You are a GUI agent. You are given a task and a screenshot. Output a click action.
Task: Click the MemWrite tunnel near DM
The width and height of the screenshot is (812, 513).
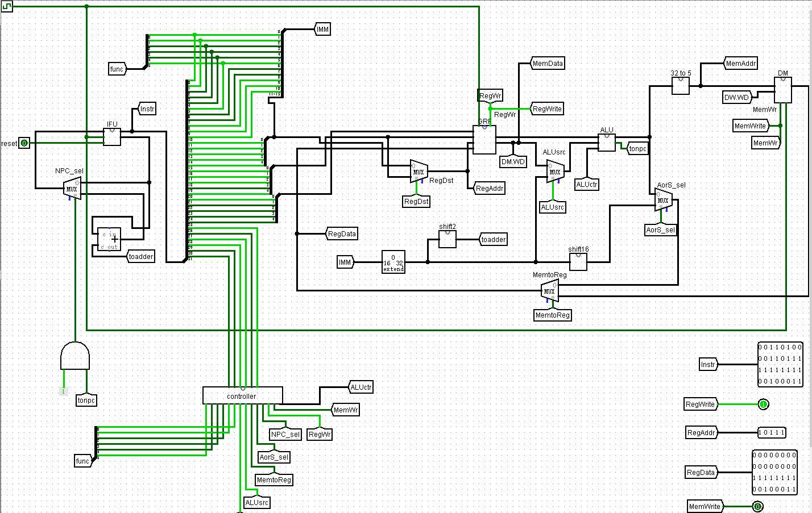(751, 126)
